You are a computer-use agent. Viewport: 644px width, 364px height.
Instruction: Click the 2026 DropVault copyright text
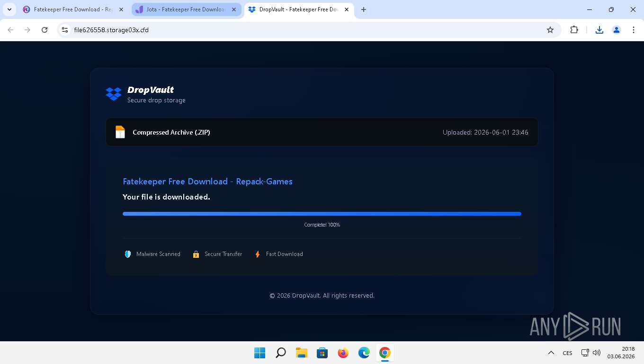coord(322,295)
